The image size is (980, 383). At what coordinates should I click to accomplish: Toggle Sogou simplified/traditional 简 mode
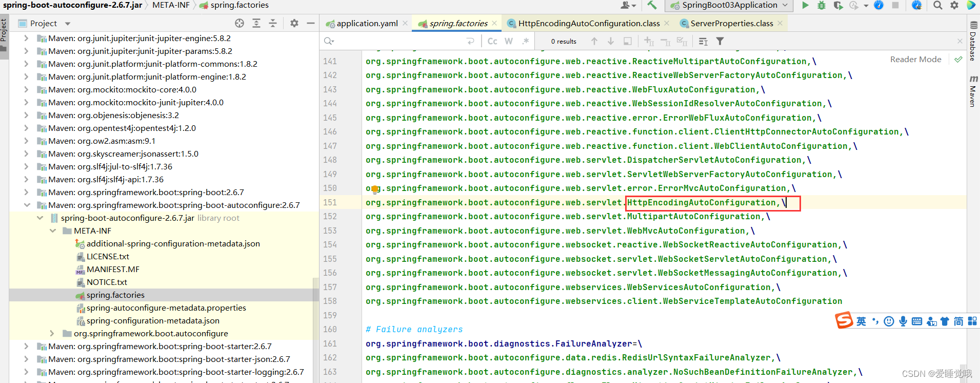958,321
